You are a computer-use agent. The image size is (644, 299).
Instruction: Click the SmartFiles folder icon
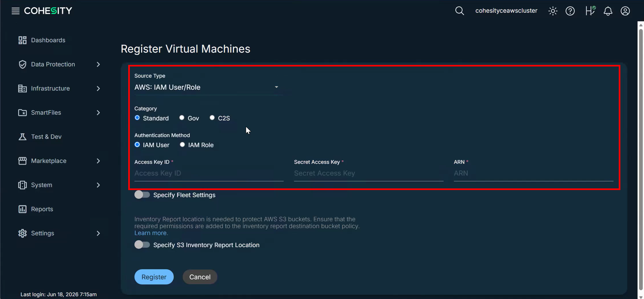[x=22, y=113]
